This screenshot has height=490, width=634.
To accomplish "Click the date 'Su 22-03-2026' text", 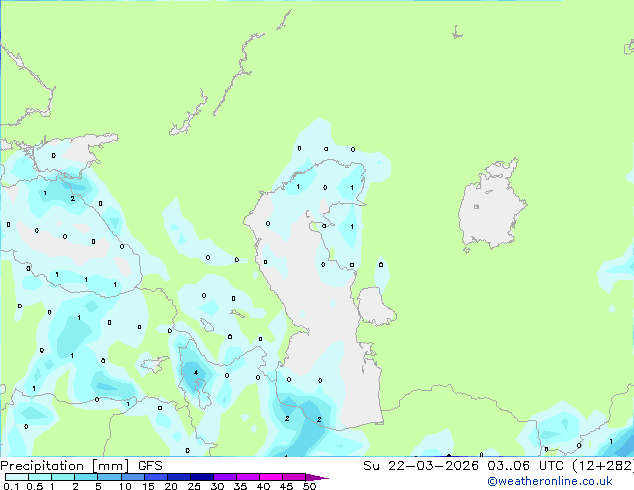I will 421,466.
